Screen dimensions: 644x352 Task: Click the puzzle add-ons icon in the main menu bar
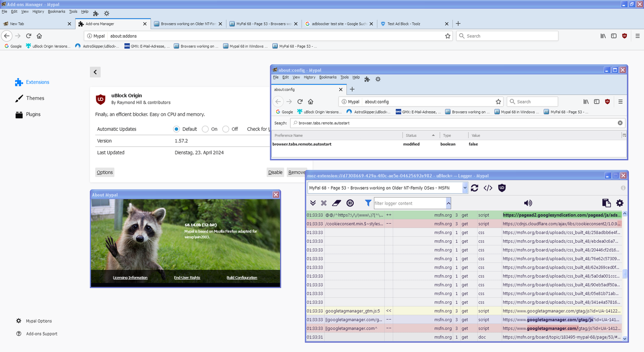(96, 13)
